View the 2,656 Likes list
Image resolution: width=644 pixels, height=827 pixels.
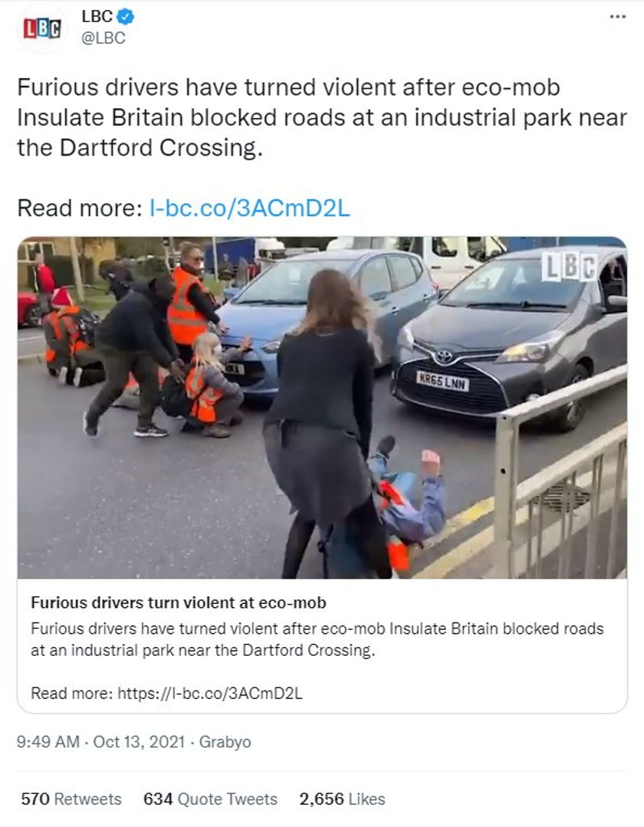point(342,799)
